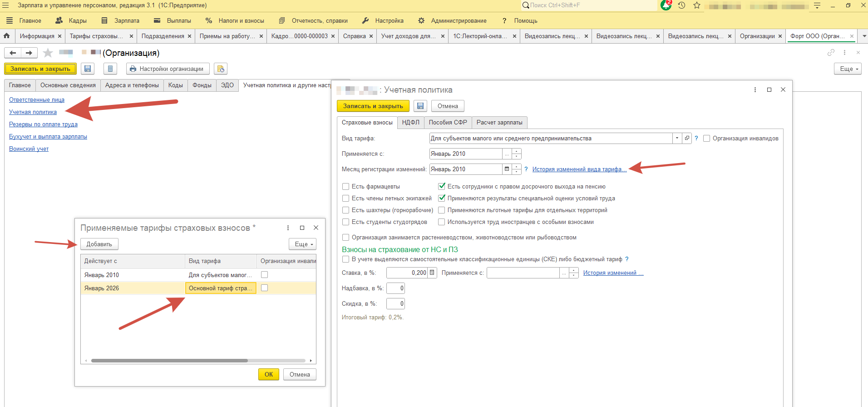Open the notifications bell icon
Viewport: 868px width, 407px height.
point(666,5)
